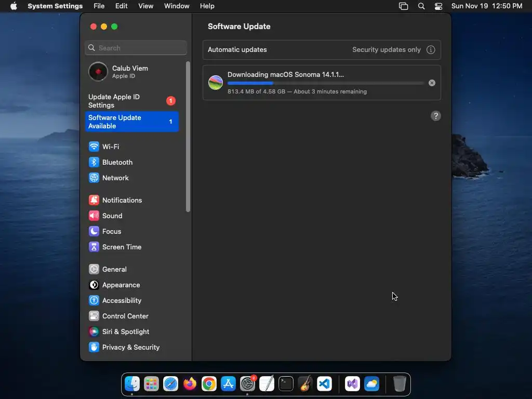Open the File menu

click(x=99, y=6)
